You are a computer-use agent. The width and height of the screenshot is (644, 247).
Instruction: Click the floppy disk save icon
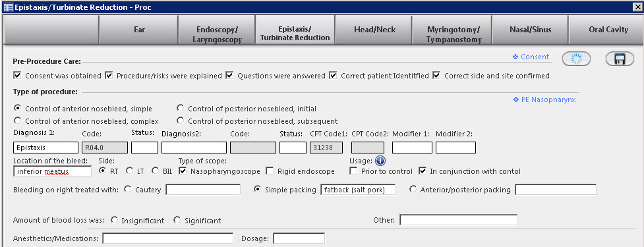pos(620,59)
